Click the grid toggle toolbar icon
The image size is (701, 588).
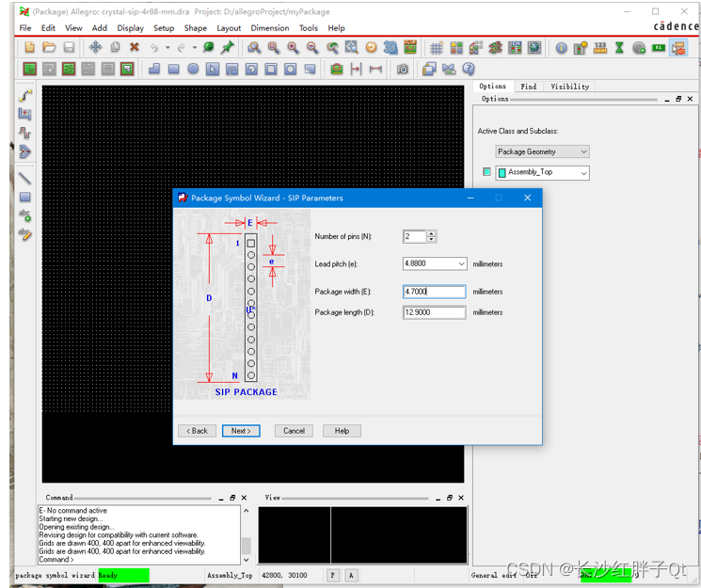coord(437,47)
